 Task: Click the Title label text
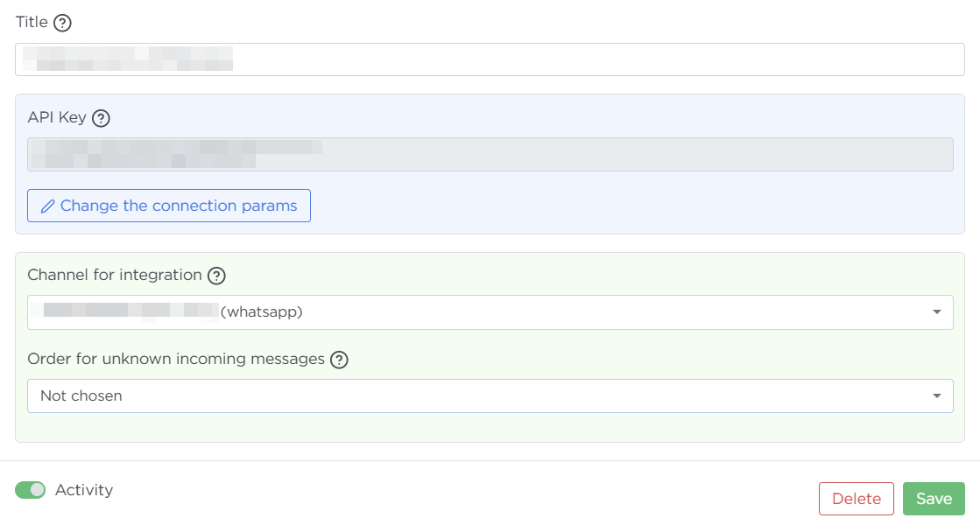pos(32,22)
